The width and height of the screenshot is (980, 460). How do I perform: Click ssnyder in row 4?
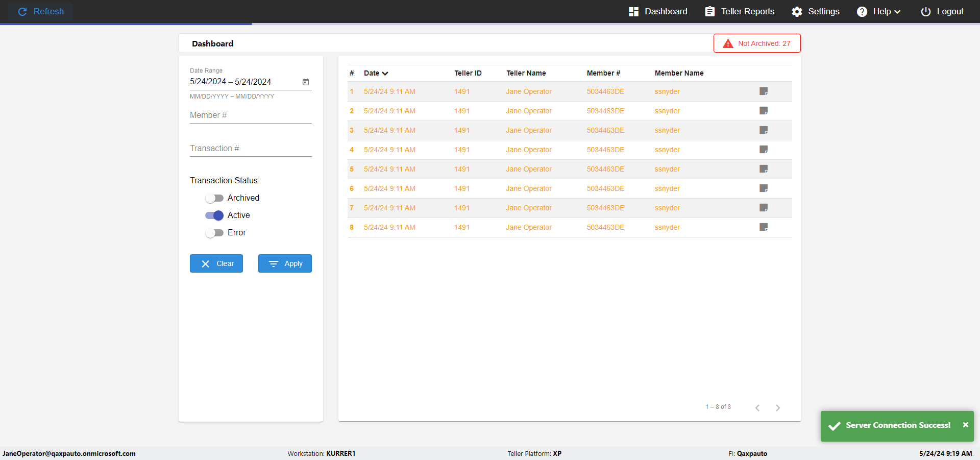pos(667,150)
